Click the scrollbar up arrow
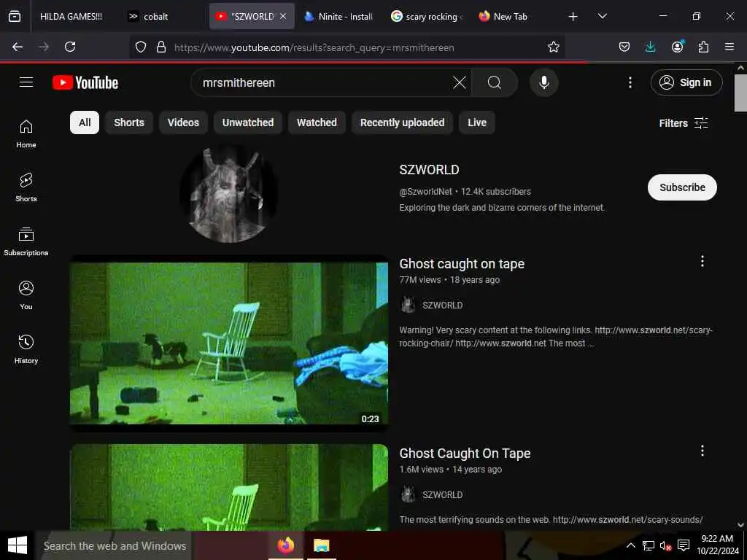This screenshot has height=560, width=747. tap(740, 68)
